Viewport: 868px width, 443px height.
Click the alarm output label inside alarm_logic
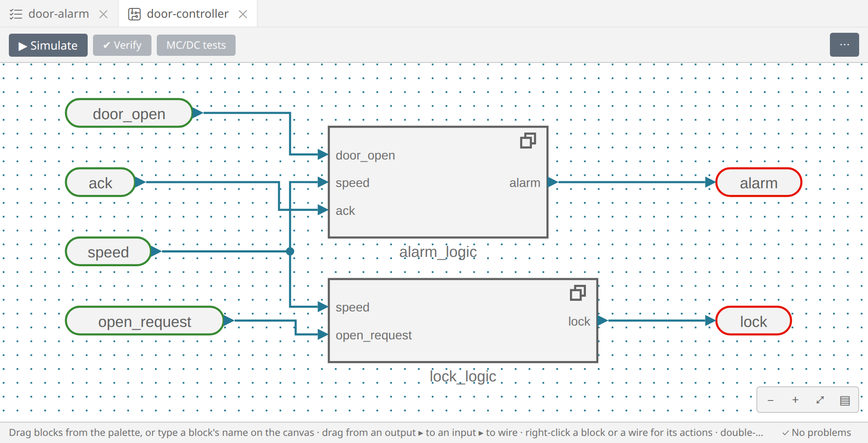pos(525,183)
